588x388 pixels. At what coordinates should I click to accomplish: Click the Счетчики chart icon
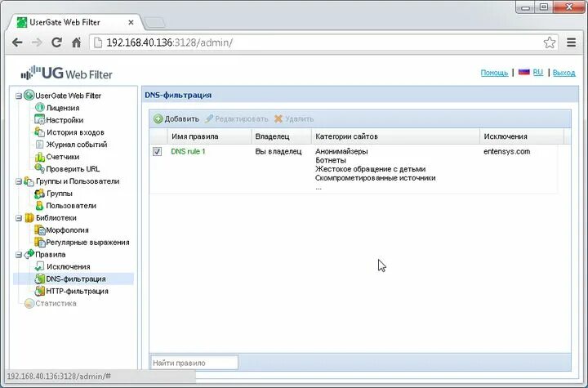(x=40, y=157)
